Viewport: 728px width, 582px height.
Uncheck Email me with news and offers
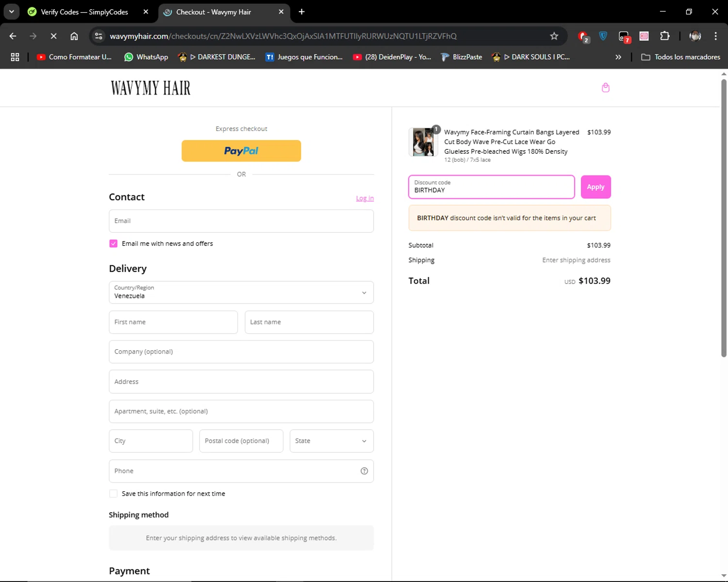pos(113,243)
